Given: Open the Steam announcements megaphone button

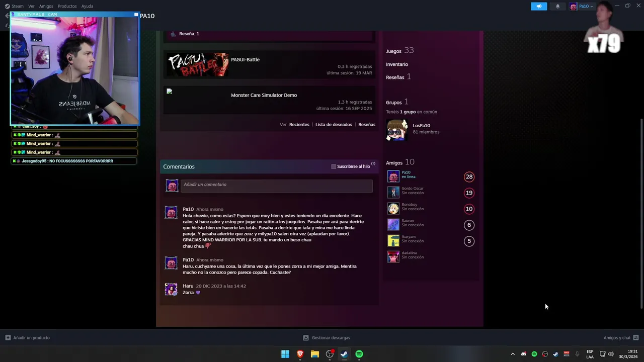Looking at the screenshot, I should [539, 6].
